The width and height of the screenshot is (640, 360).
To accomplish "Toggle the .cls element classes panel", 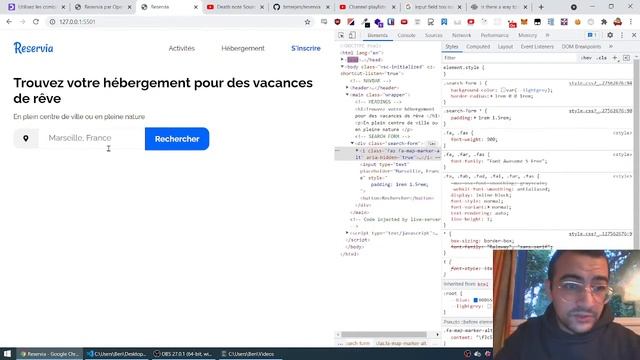I will pos(602,58).
